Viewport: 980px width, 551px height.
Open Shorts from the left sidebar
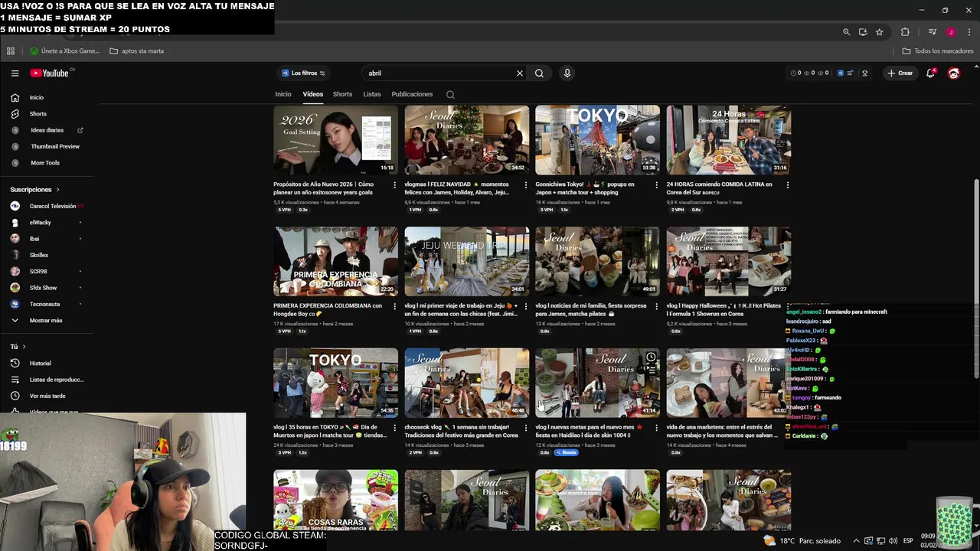(38, 114)
